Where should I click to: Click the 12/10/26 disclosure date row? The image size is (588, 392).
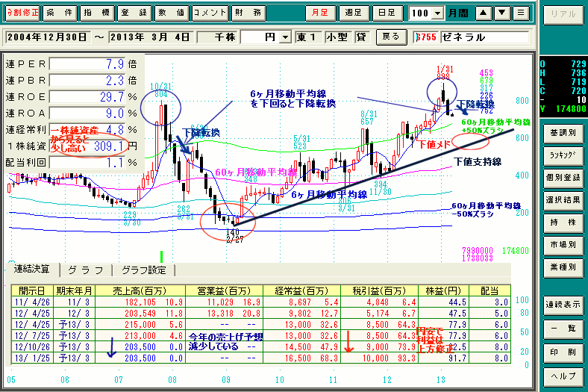pyautogui.click(x=32, y=347)
